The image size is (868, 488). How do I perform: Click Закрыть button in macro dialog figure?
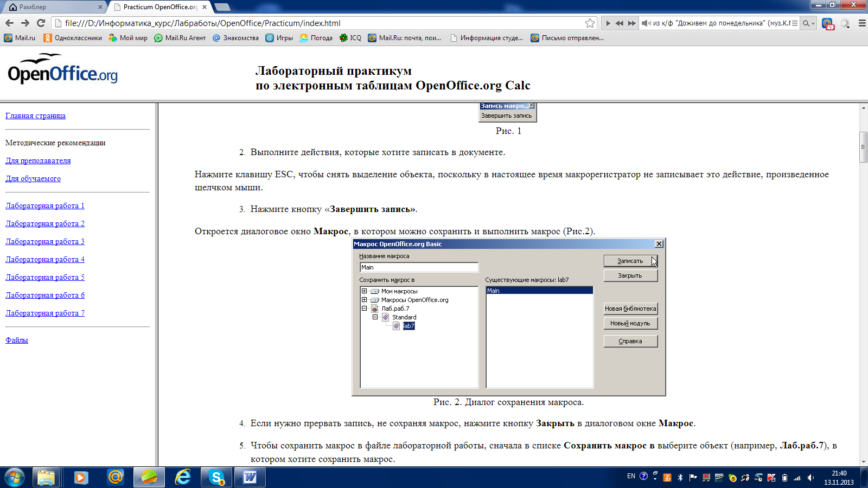(x=630, y=275)
